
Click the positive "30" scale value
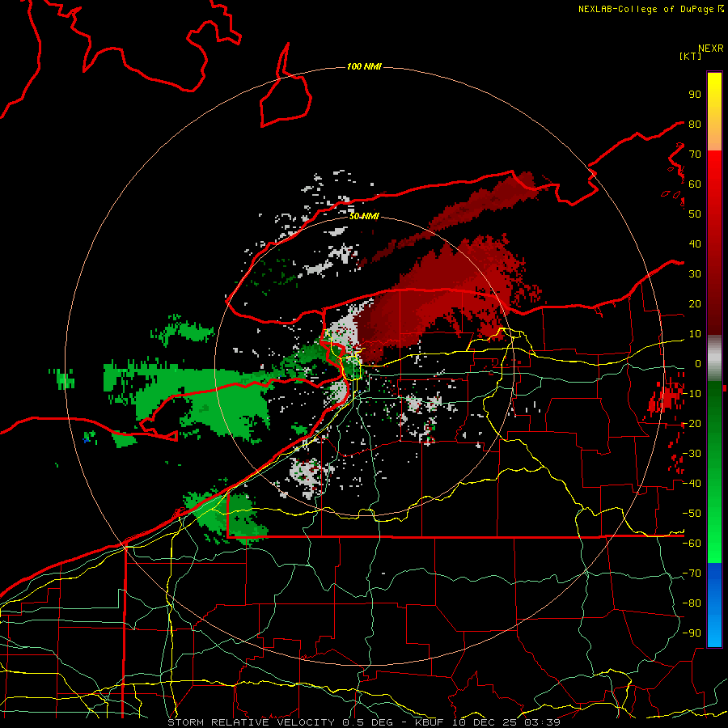click(x=695, y=274)
